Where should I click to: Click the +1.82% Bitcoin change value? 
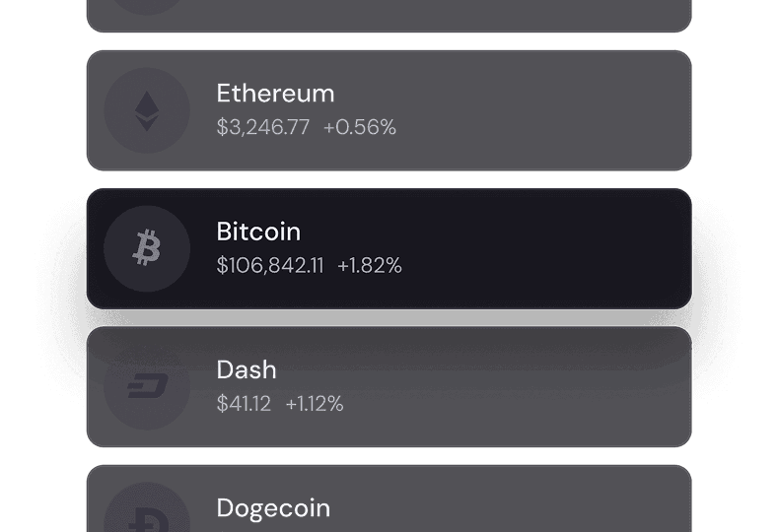(370, 265)
